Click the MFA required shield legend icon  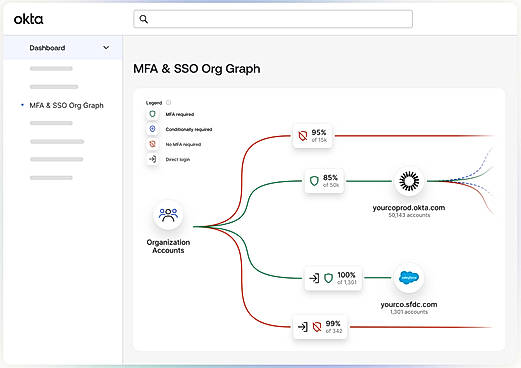click(152, 114)
